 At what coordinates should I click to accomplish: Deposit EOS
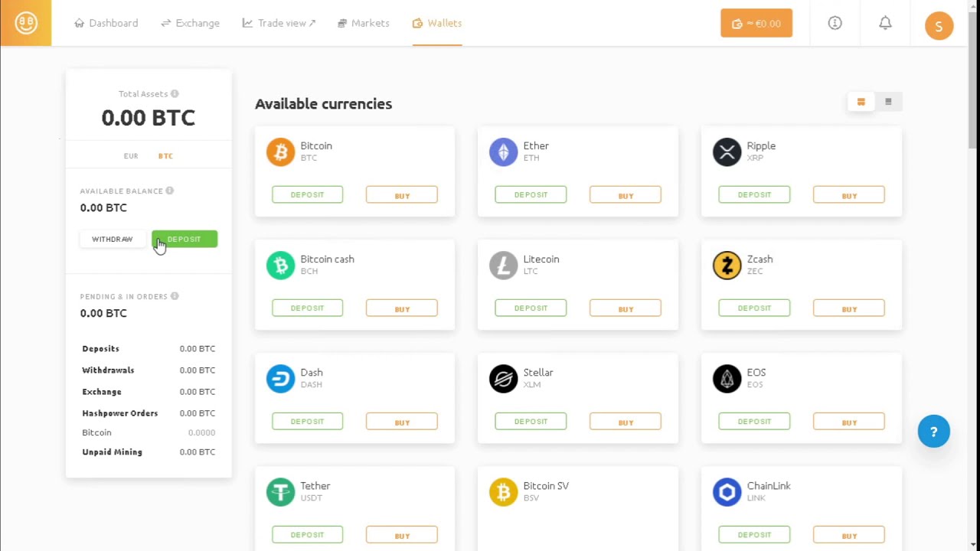pyautogui.click(x=754, y=421)
